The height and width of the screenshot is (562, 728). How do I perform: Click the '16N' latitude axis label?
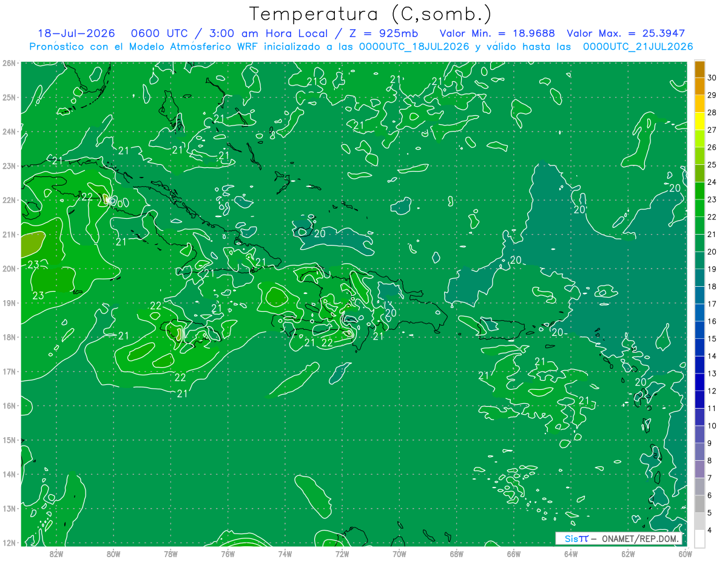point(8,406)
